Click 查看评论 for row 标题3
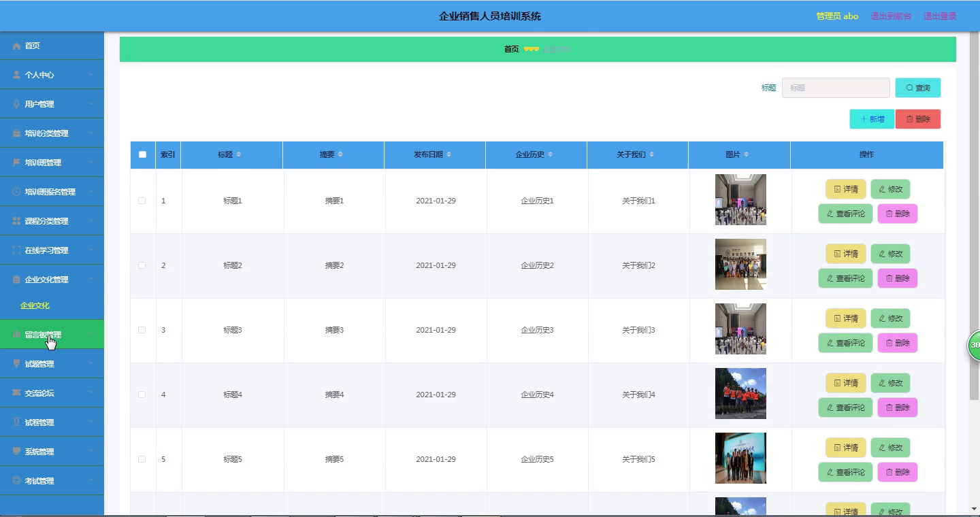The height and width of the screenshot is (517, 980). 845,343
